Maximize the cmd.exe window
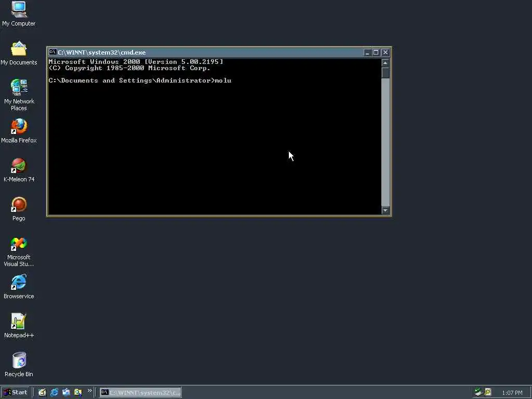 pyautogui.click(x=376, y=52)
